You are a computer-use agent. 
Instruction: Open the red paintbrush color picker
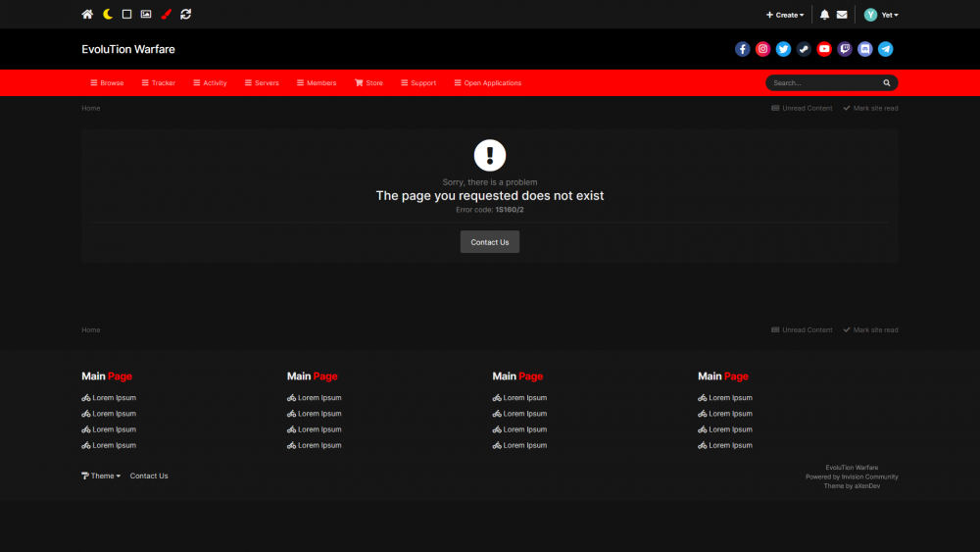click(166, 15)
